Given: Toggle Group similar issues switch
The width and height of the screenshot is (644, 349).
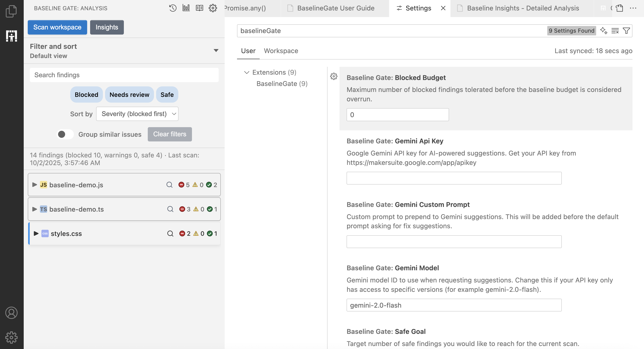Looking at the screenshot, I should (65, 134).
